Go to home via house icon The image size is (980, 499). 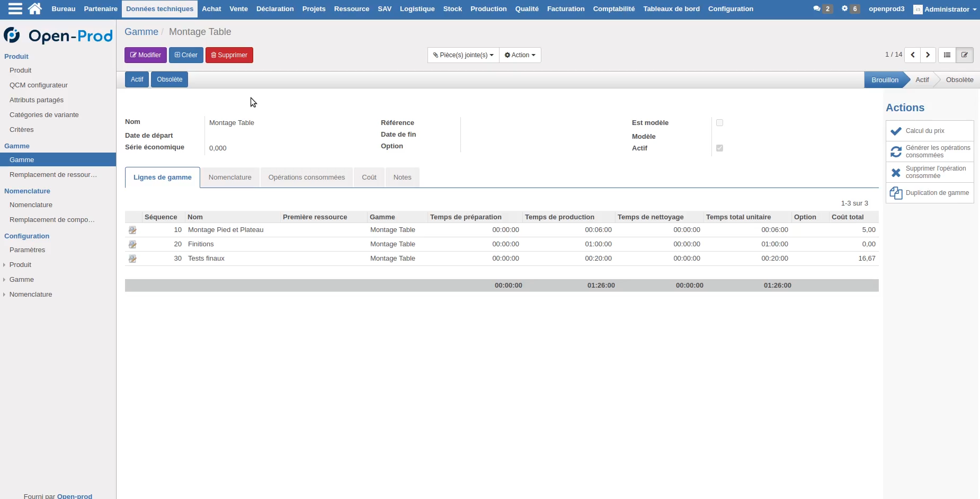tap(35, 8)
